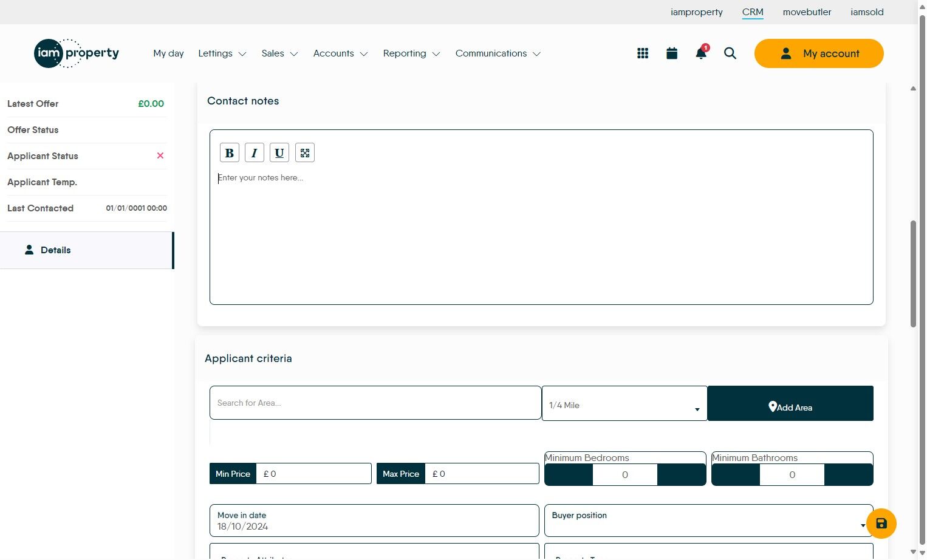
Task: View notifications via the bell icon
Action: coord(701,53)
